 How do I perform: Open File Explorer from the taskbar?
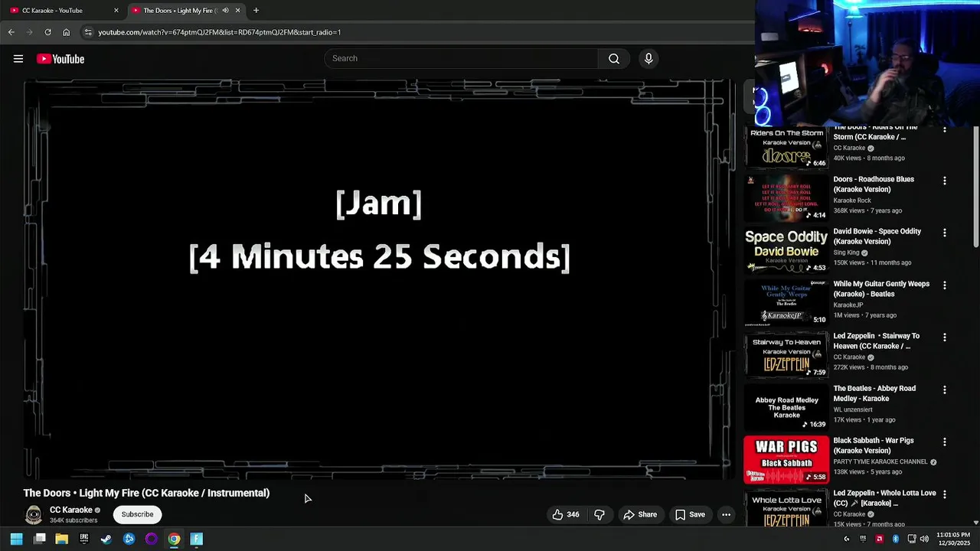(62, 539)
